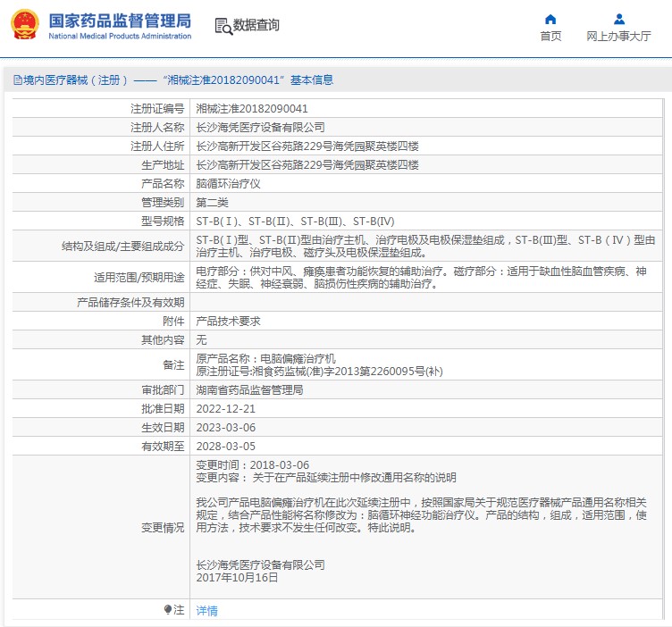Image resolution: width=672 pixels, height=627 pixels.
Task: Click effective date 2023-03-06
Action: (x=225, y=428)
